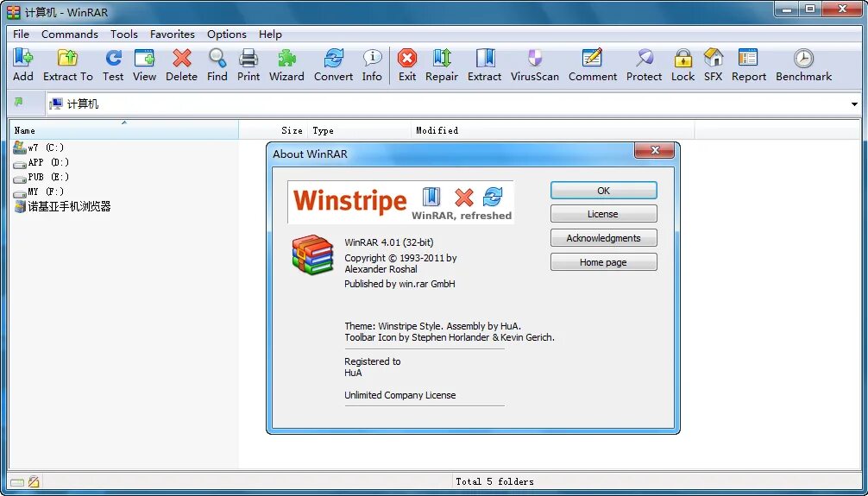
Task: Launch the Wizard puzzle icon
Action: (x=286, y=58)
